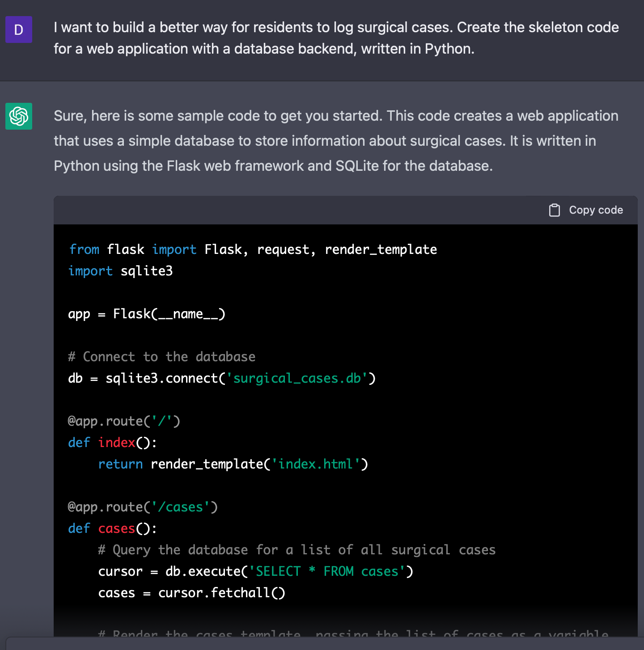Click the clipboard icon in the code header

(554, 210)
